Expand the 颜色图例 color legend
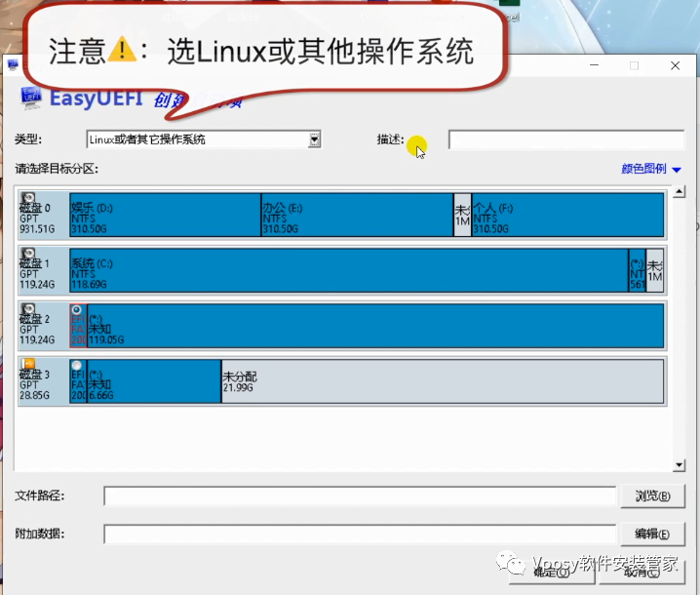This screenshot has height=595, width=700. [651, 169]
